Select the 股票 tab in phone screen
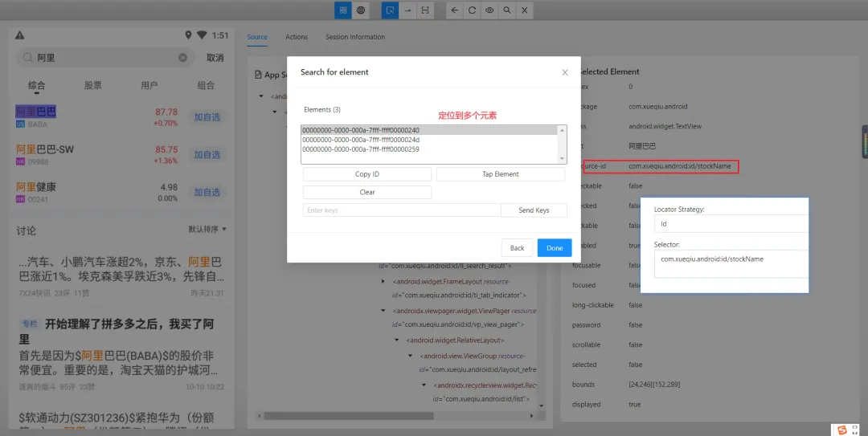Image resolution: width=868 pixels, height=436 pixels. point(93,85)
